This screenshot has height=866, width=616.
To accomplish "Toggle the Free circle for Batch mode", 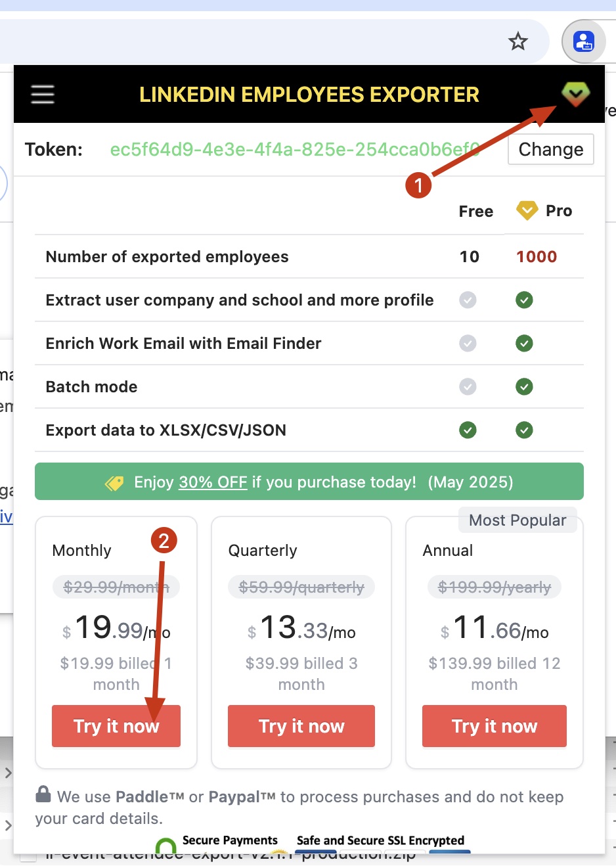I will coord(468,386).
